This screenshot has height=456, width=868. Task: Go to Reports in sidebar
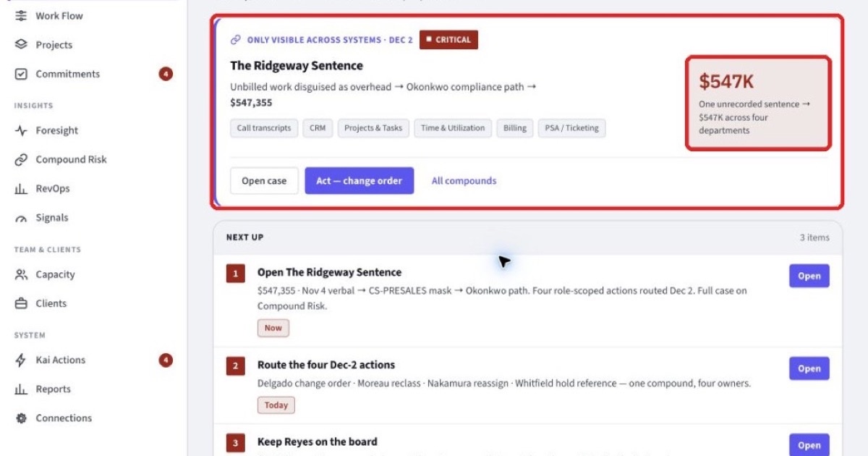[53, 389]
